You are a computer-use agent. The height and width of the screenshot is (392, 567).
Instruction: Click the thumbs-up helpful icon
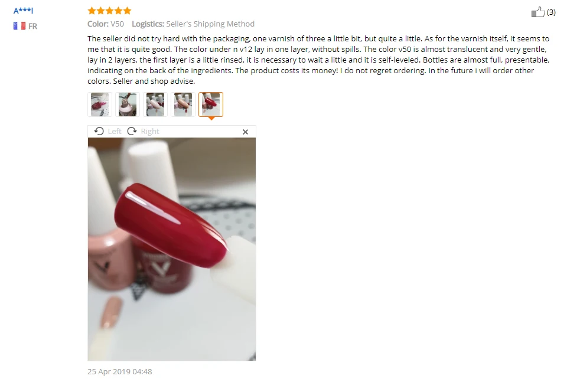click(x=538, y=12)
